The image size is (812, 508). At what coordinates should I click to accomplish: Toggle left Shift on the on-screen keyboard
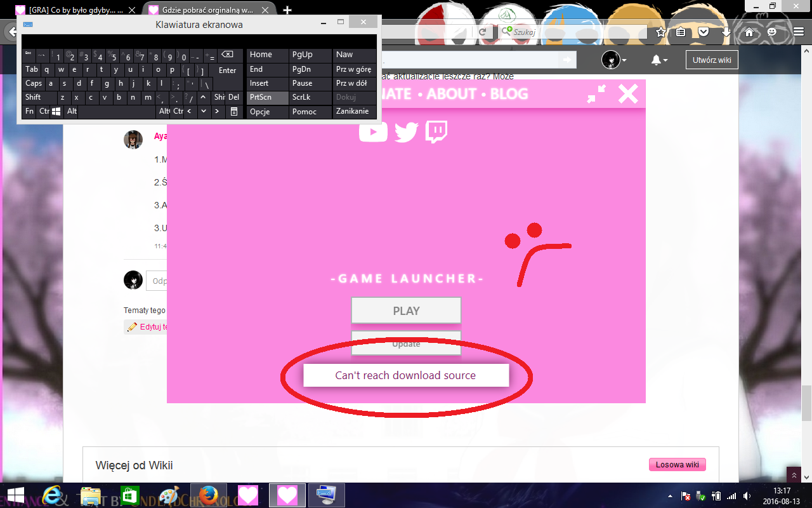pyautogui.click(x=39, y=97)
